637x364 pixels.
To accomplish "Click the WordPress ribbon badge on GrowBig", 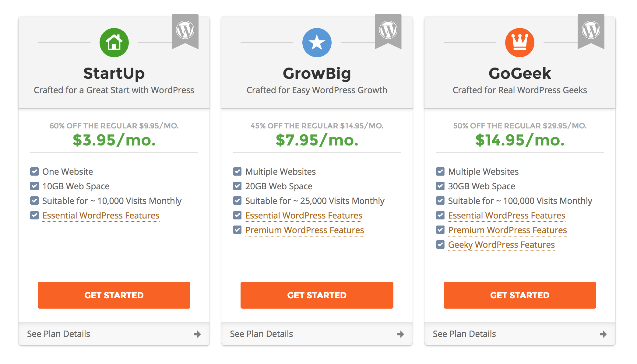I will click(388, 30).
